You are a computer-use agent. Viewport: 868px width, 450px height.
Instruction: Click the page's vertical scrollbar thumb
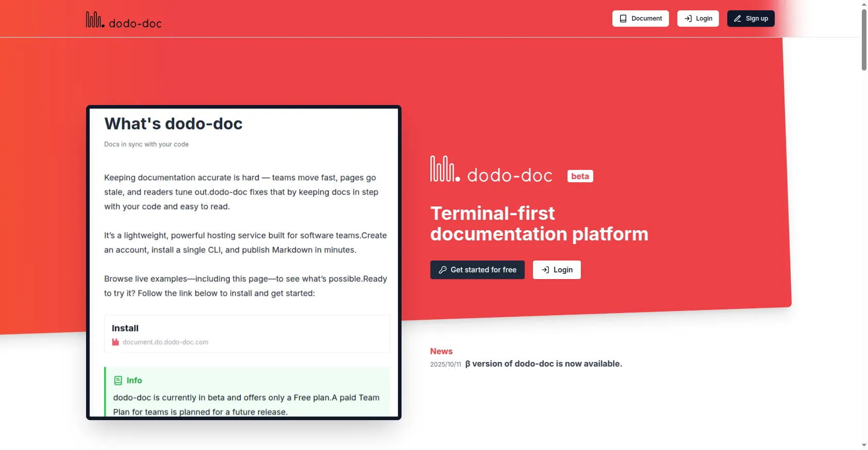864,40
